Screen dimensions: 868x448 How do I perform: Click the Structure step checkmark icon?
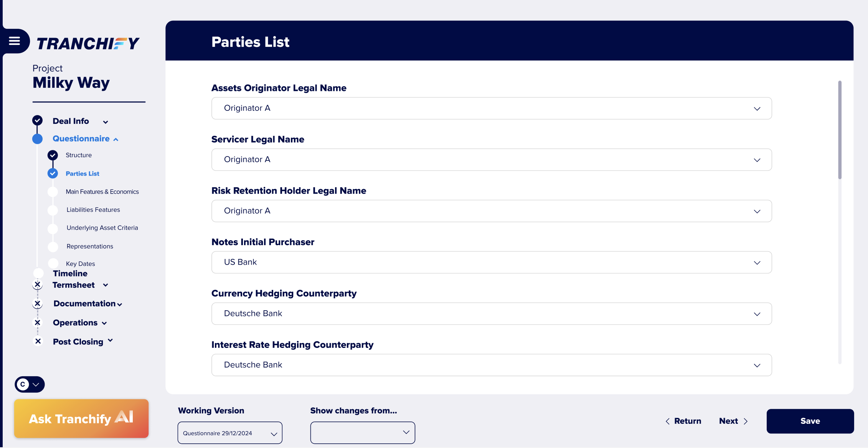click(53, 155)
